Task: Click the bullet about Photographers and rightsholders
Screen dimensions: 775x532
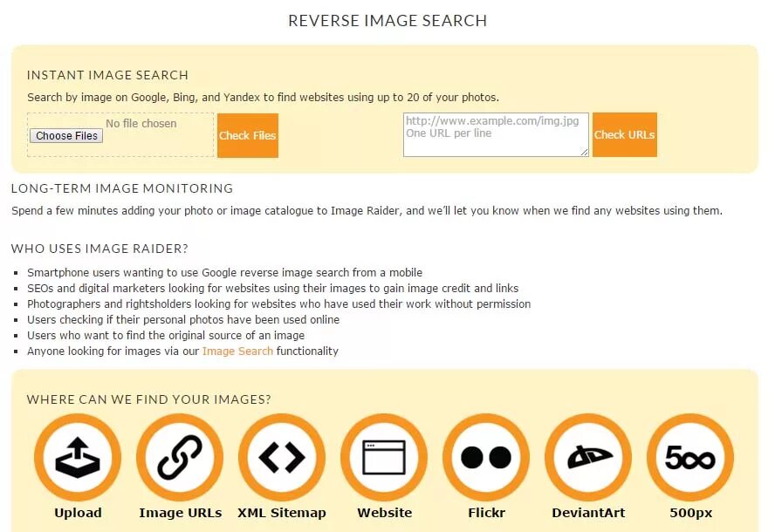Action: point(278,304)
